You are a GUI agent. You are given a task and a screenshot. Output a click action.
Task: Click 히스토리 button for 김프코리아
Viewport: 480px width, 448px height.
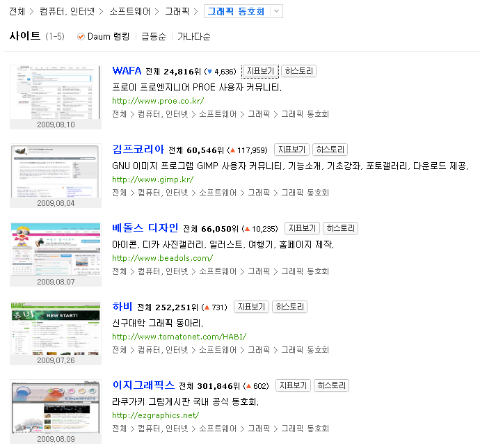(330, 150)
